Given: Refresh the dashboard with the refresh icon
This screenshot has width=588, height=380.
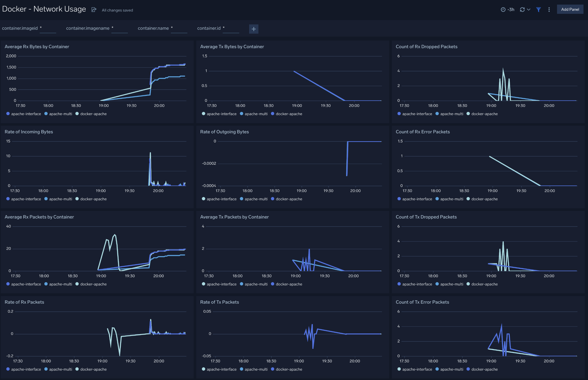Looking at the screenshot, I should [522, 9].
